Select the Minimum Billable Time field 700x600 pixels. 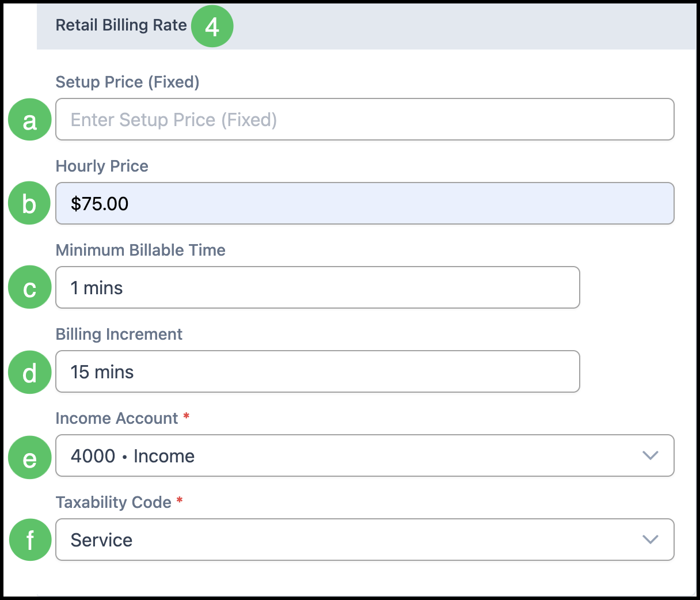[317, 287]
